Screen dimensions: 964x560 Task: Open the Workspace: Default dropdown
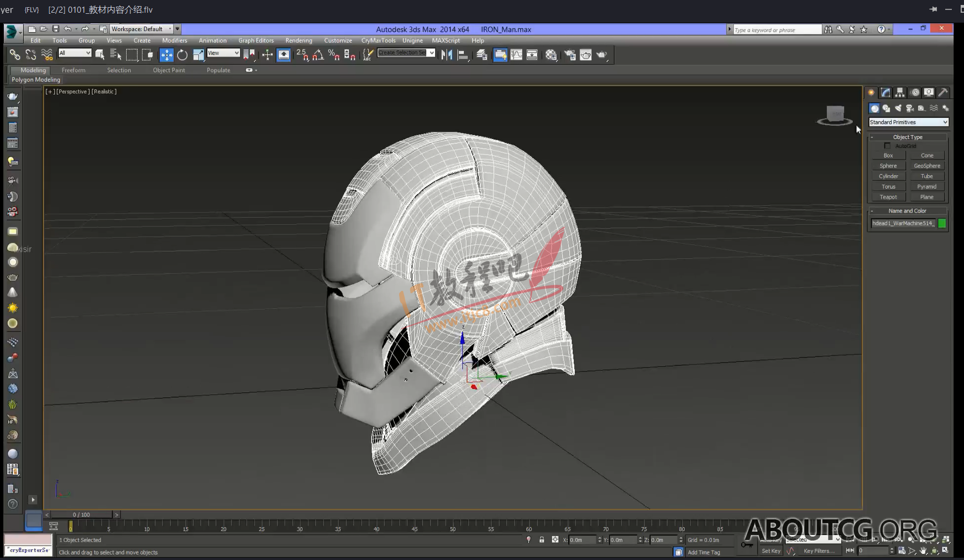[x=141, y=29]
